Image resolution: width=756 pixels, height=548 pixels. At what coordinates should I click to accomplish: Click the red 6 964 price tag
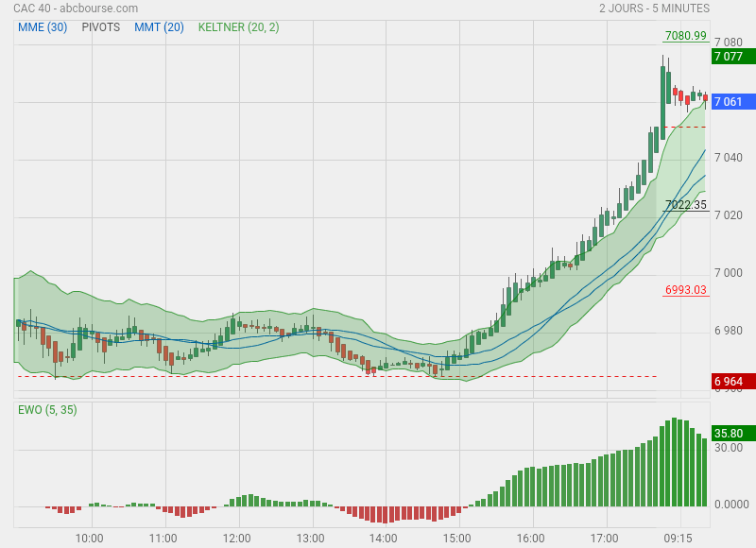(x=733, y=382)
